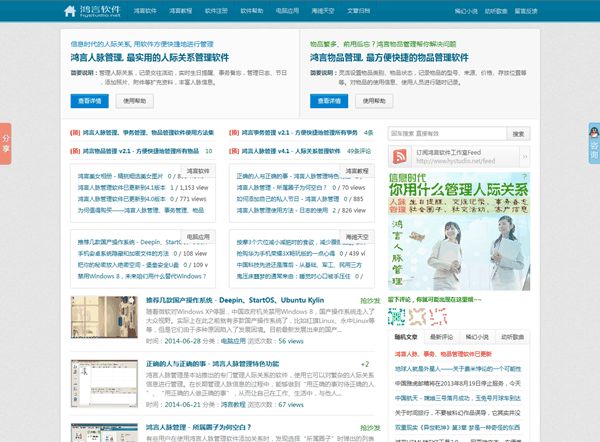Open article title mentioning Deepin, StartOS, Ubuntu Kylin
The height and width of the screenshot is (442, 600).
(235, 300)
